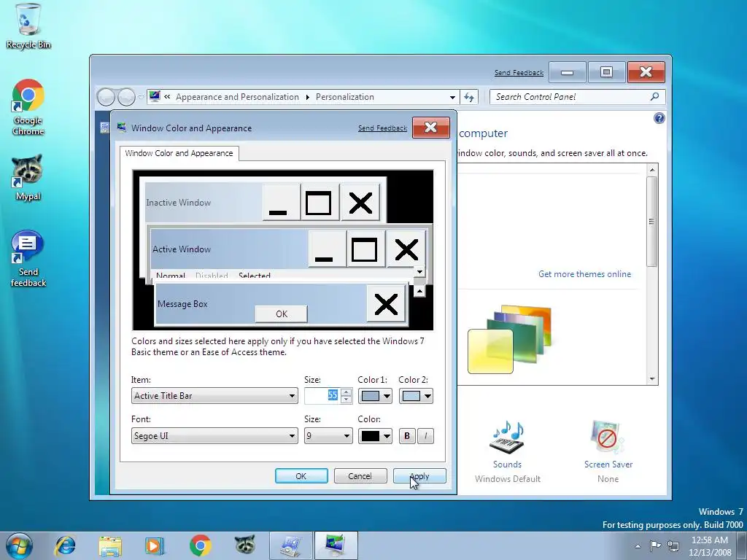This screenshot has width=747, height=560.
Task: Open the Windows Start orb
Action: click(19, 545)
